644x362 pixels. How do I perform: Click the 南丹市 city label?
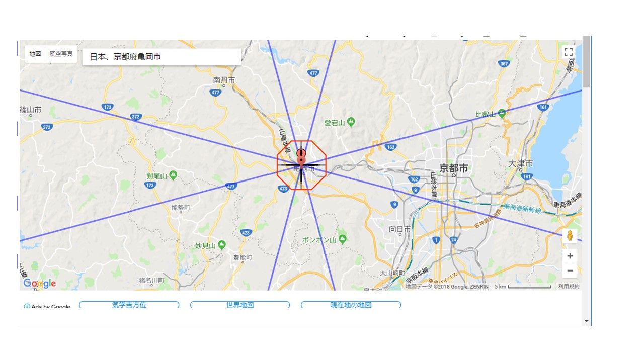pos(224,80)
